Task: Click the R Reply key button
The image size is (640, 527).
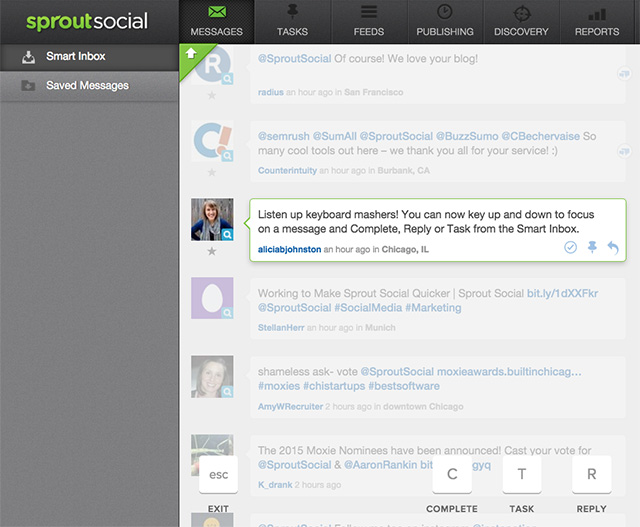Action: point(592,474)
